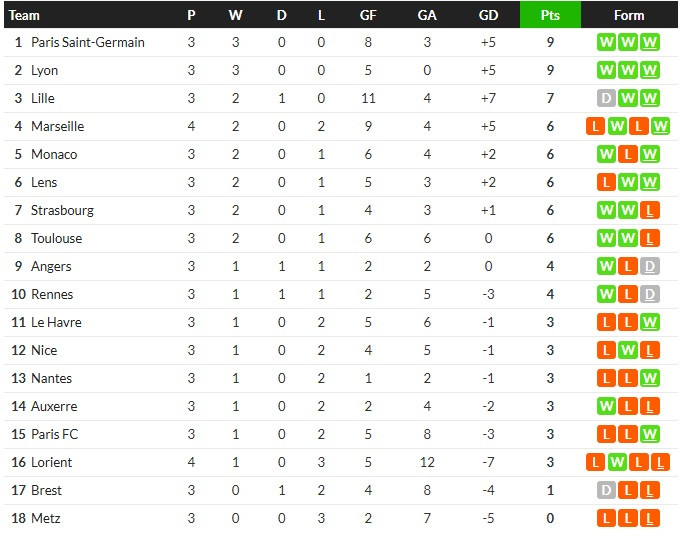The width and height of the screenshot is (681, 541).
Task: Click Lille's grey D form badge
Action: coord(606,99)
